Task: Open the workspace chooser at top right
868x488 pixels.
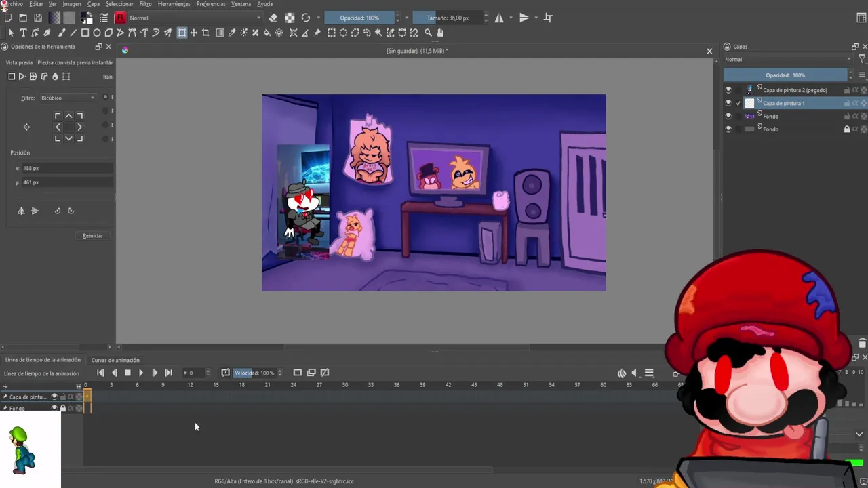Action: (861, 18)
